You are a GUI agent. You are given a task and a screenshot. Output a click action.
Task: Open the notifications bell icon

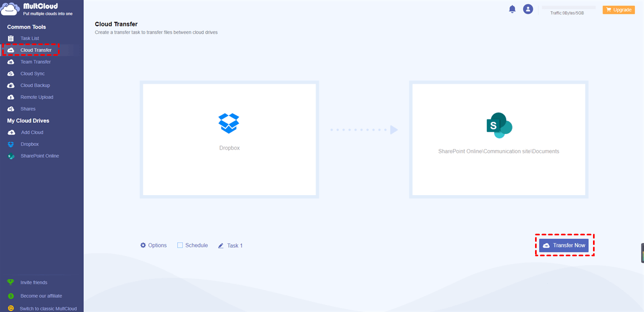(512, 9)
